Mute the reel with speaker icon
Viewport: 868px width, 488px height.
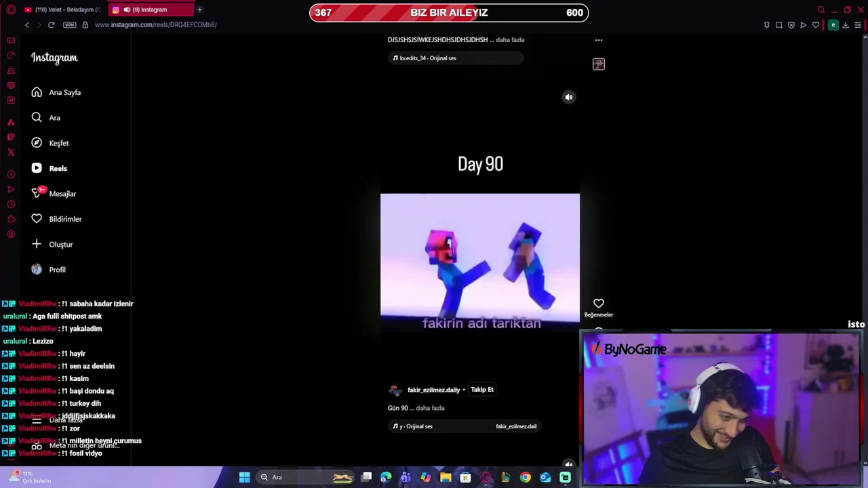569,97
